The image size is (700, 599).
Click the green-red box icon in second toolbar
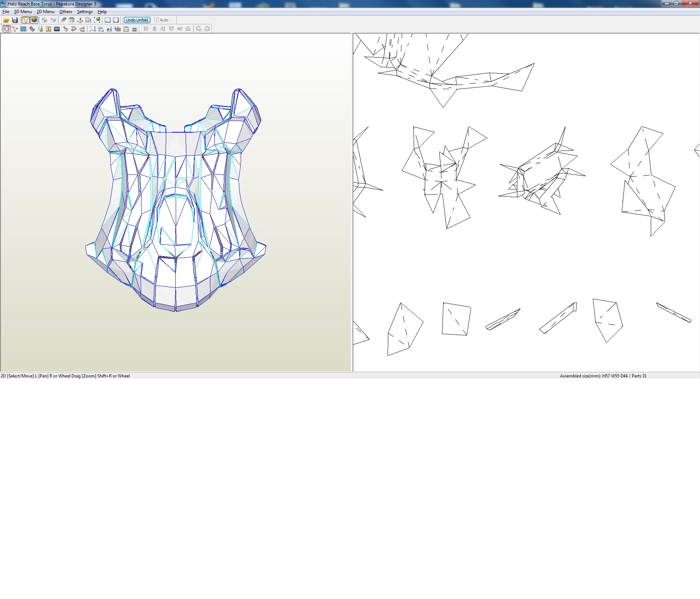65,29
